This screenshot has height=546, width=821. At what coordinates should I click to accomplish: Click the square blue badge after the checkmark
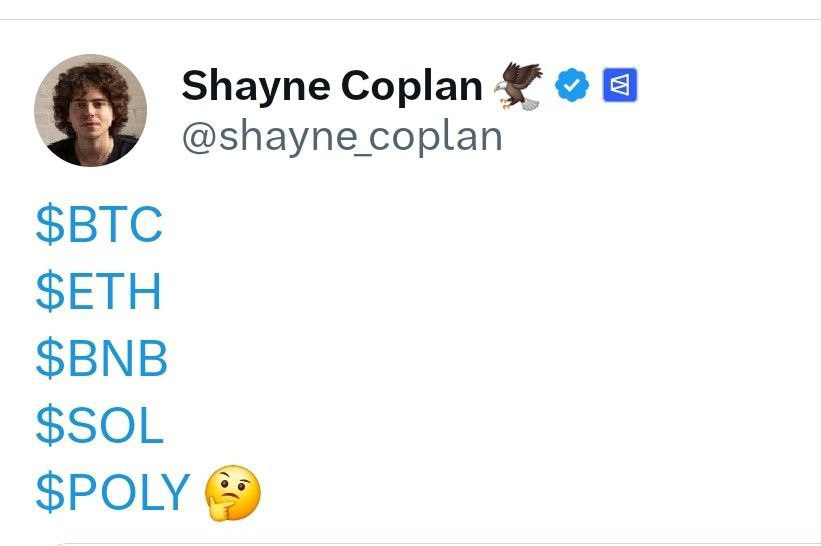620,87
